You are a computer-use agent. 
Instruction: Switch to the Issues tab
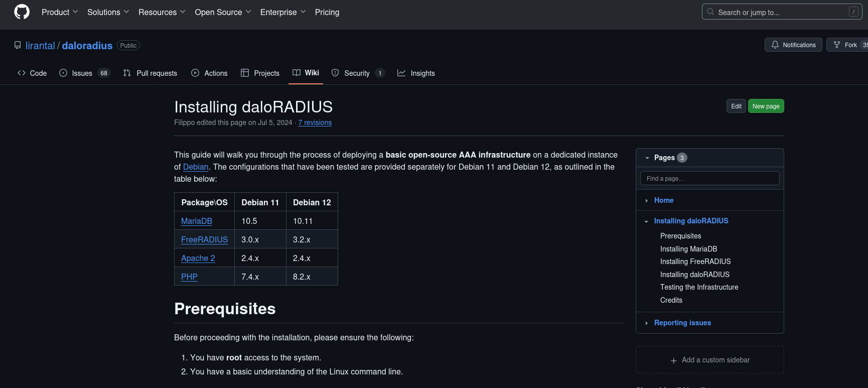tap(84, 73)
